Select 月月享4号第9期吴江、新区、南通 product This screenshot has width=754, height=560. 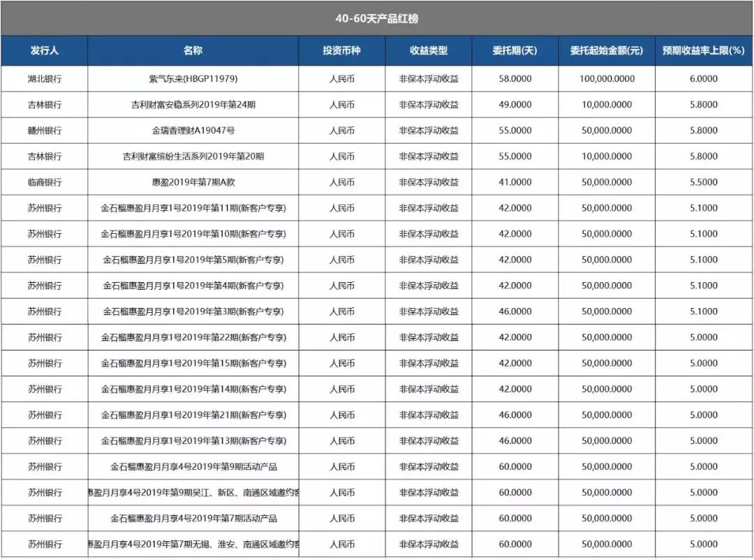point(193,493)
